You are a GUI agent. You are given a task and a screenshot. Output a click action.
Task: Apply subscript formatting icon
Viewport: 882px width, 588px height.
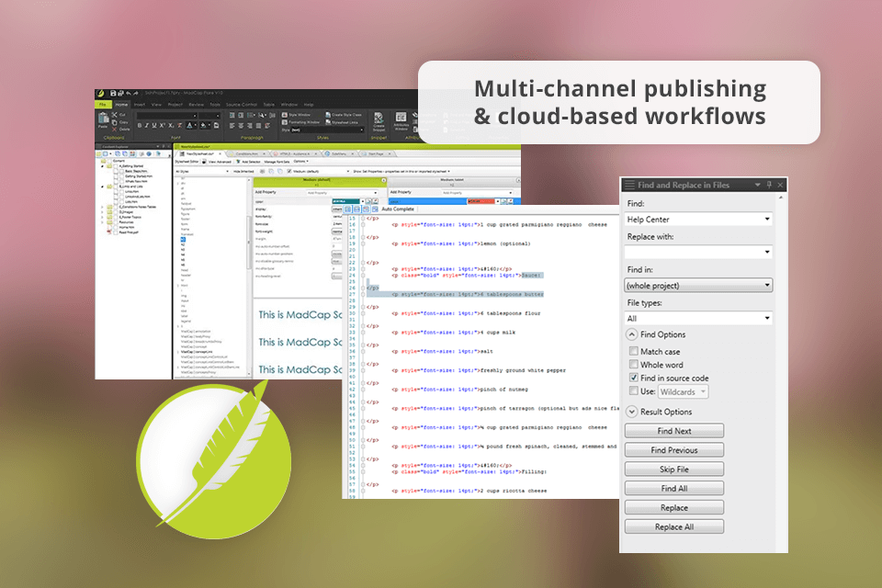171,126
